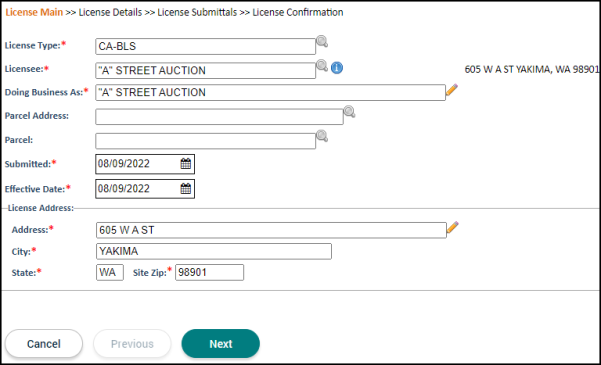Focus the Licensee input field
Viewport: 601px width, 365px height.
[205, 71]
